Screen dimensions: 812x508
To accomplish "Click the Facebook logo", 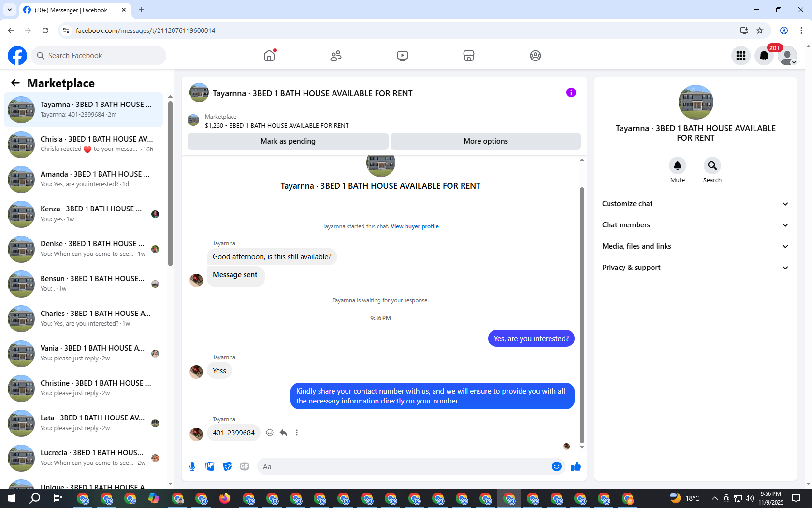I will pos(17,56).
